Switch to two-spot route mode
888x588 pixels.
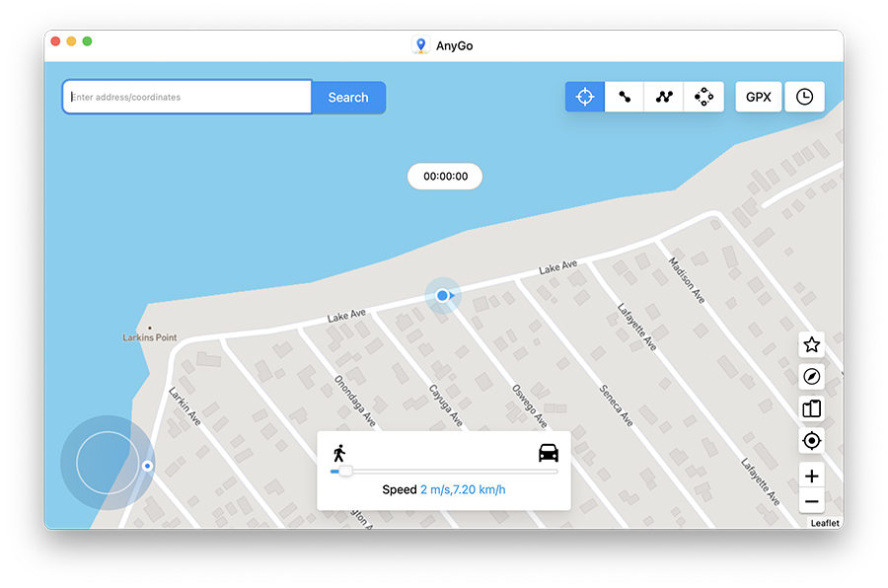624,96
